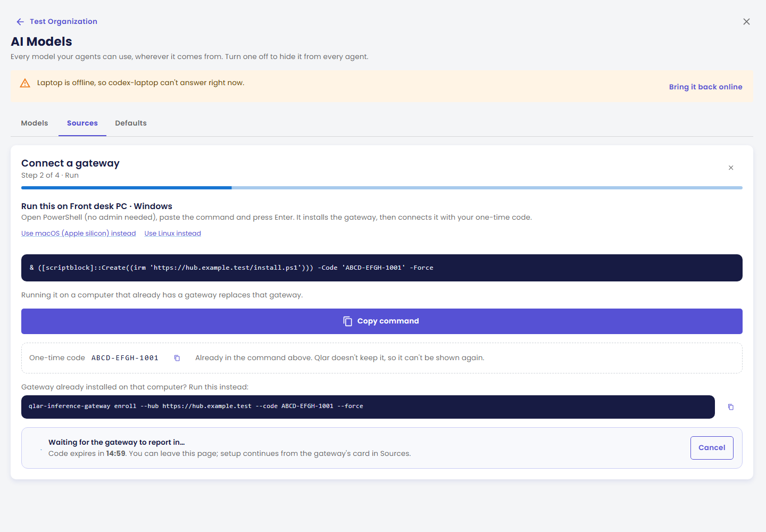The image size is (766, 532).
Task: Select the Sources tab
Action: click(x=82, y=123)
